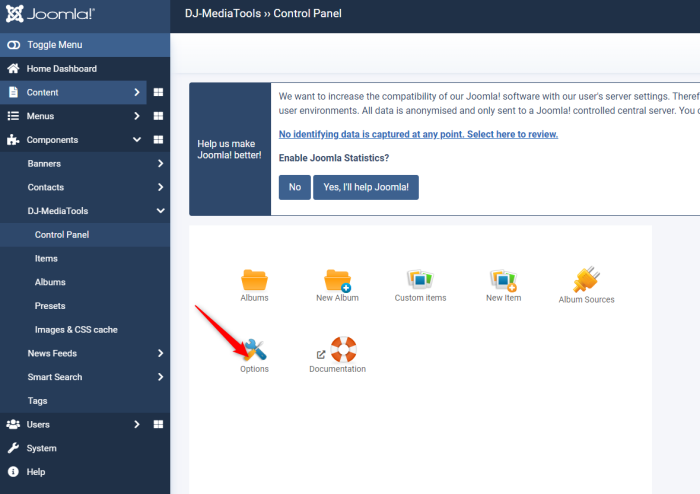The image size is (700, 494).
Task: Click the DJ-MediaTools sidebar label
Action: click(58, 211)
